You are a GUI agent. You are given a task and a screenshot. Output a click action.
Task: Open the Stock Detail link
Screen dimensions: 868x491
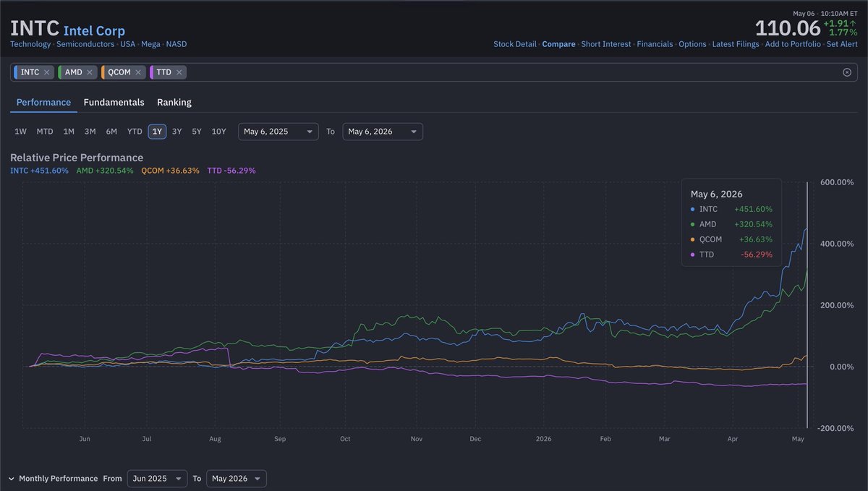click(x=515, y=44)
